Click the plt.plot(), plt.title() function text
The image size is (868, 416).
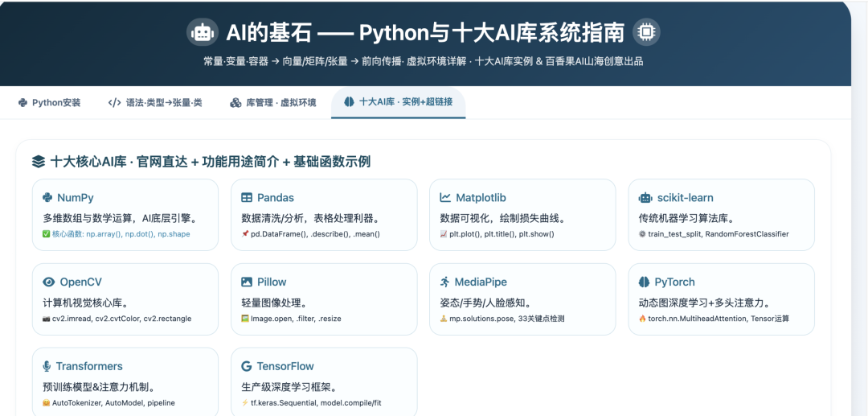(497, 234)
